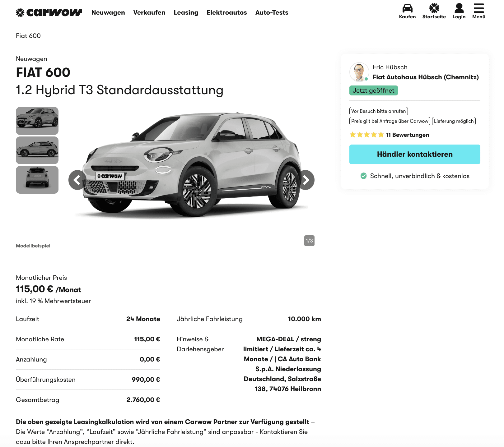Click the green checkmark icon
This screenshot has height=447, width=504.
pos(363,176)
